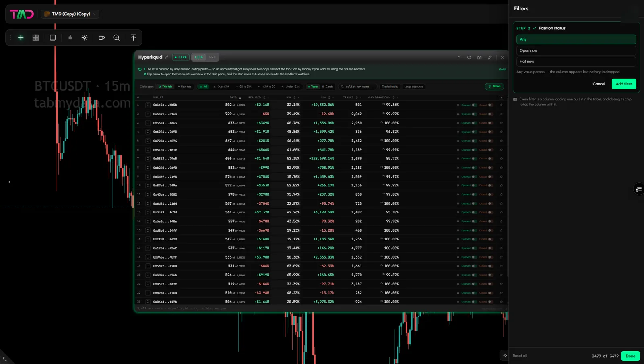Image resolution: width=644 pixels, height=364 pixels.
Task: Click the Reset all link
Action: pos(520,356)
